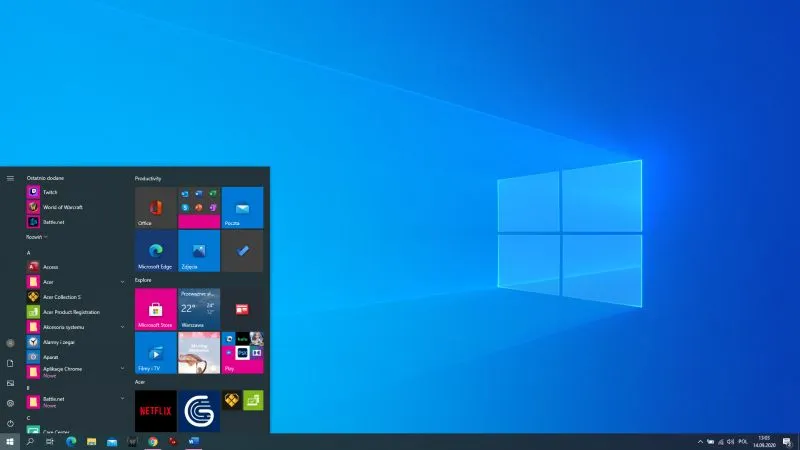Open the green Acer Product Registration small tile
This screenshot has width=800, height=450.
point(254,401)
